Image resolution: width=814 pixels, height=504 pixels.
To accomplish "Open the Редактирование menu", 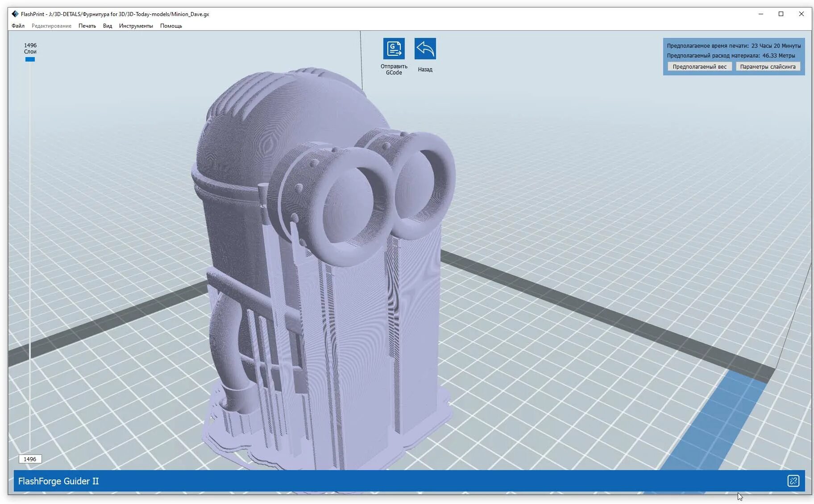I will click(x=51, y=26).
